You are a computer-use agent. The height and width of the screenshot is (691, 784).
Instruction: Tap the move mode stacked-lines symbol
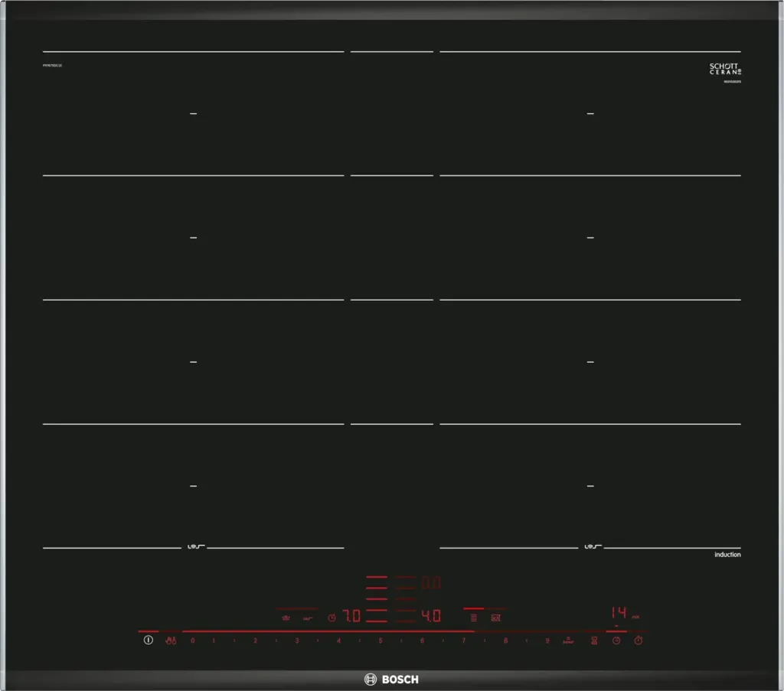(473, 618)
